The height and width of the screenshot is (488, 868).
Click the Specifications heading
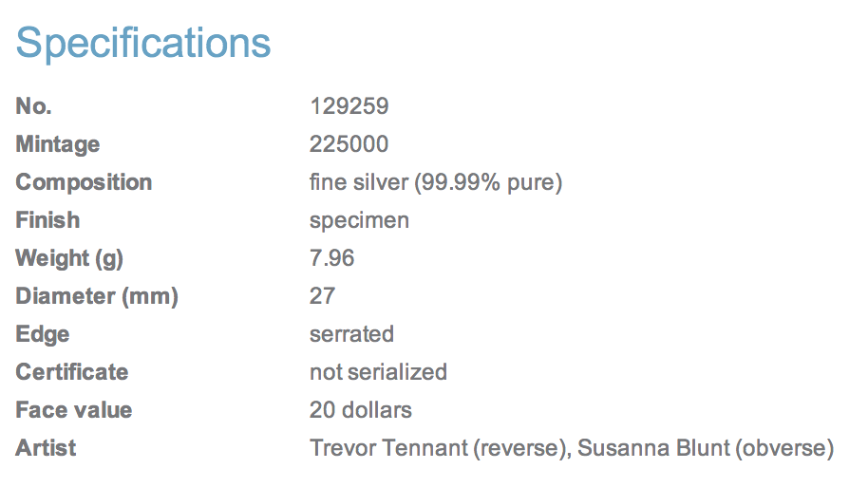click(x=143, y=44)
